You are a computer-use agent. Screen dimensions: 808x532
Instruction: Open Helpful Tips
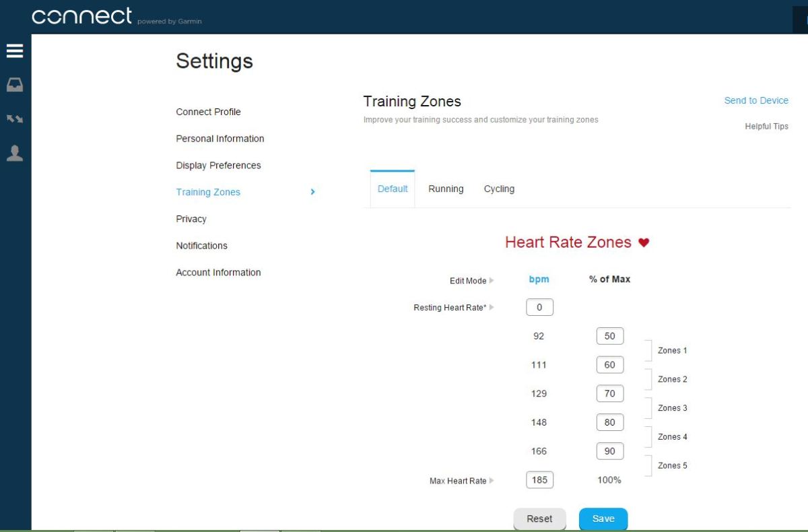click(x=766, y=127)
